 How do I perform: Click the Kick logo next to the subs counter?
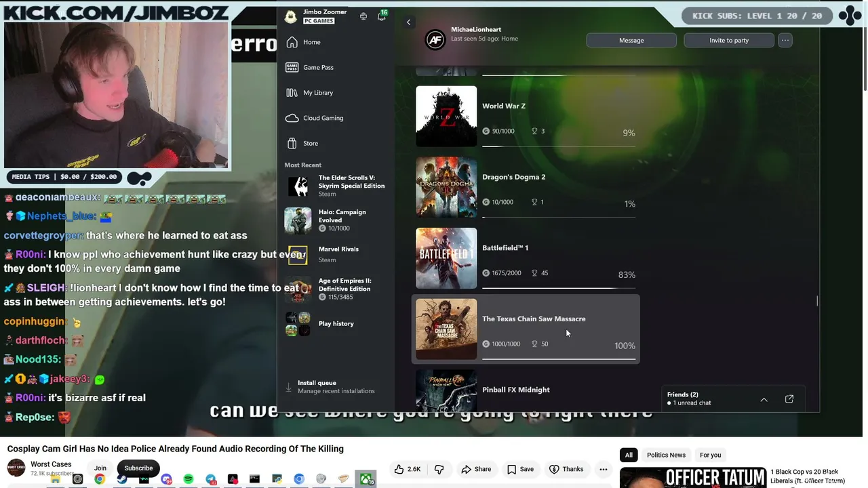[x=850, y=16]
